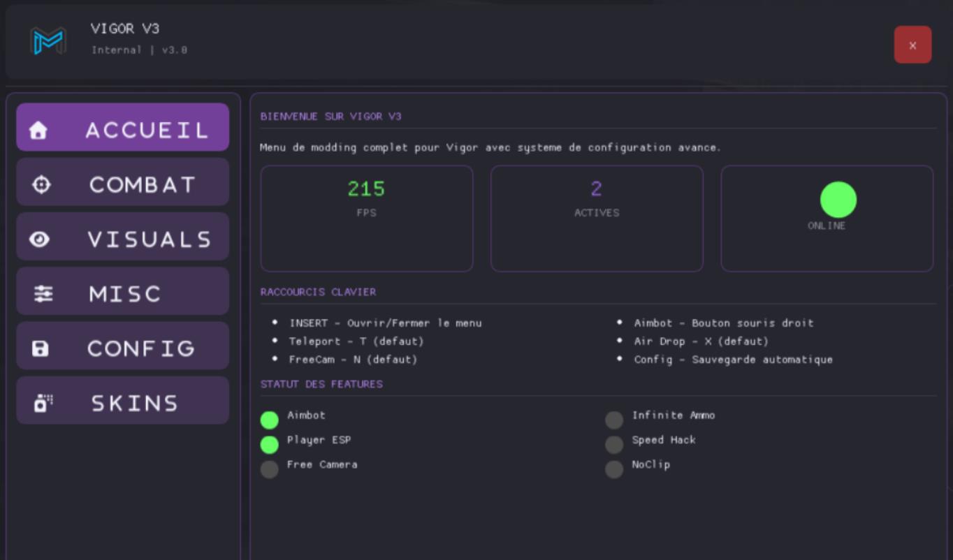Click the blue M logo in header
The height and width of the screenshot is (560, 953).
tap(48, 41)
